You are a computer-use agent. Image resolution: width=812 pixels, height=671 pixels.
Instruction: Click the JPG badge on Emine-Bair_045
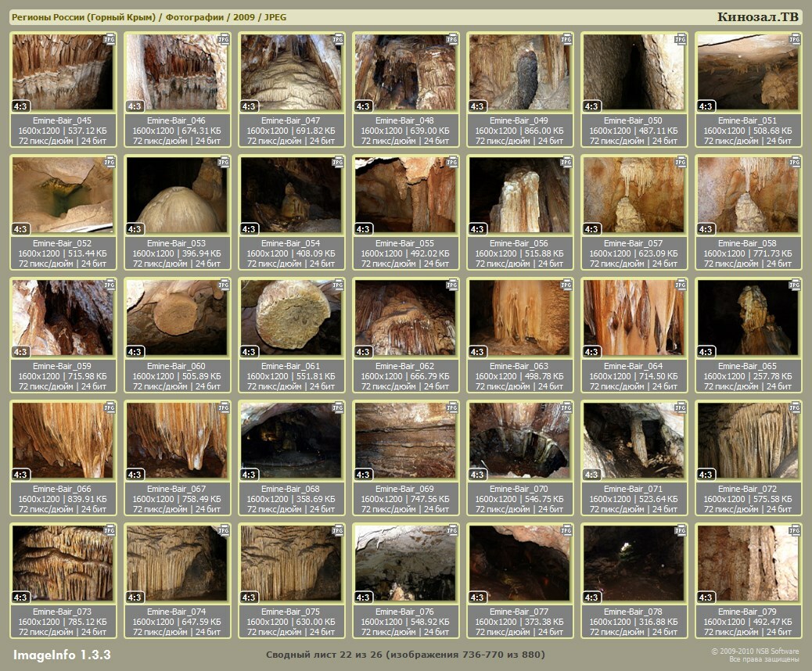tap(110, 38)
